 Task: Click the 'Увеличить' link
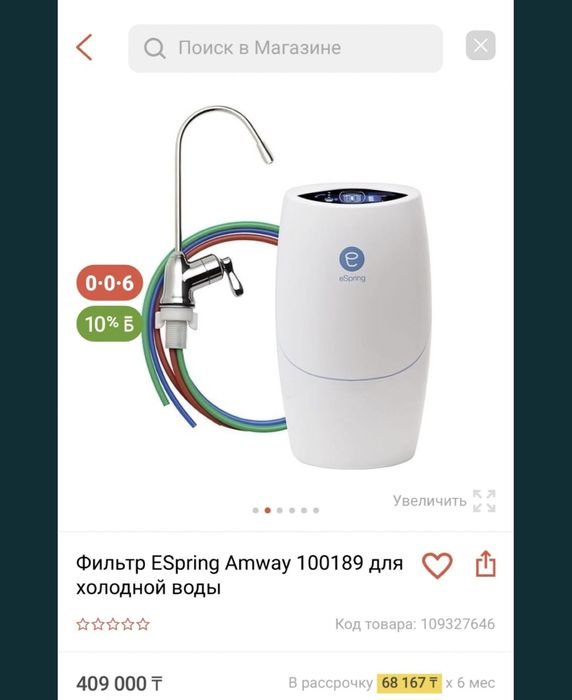tap(430, 501)
